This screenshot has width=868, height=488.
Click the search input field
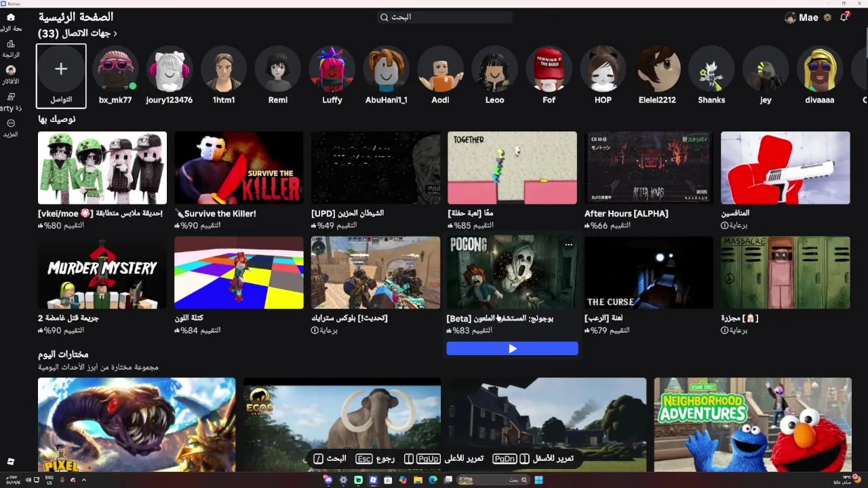click(x=444, y=17)
